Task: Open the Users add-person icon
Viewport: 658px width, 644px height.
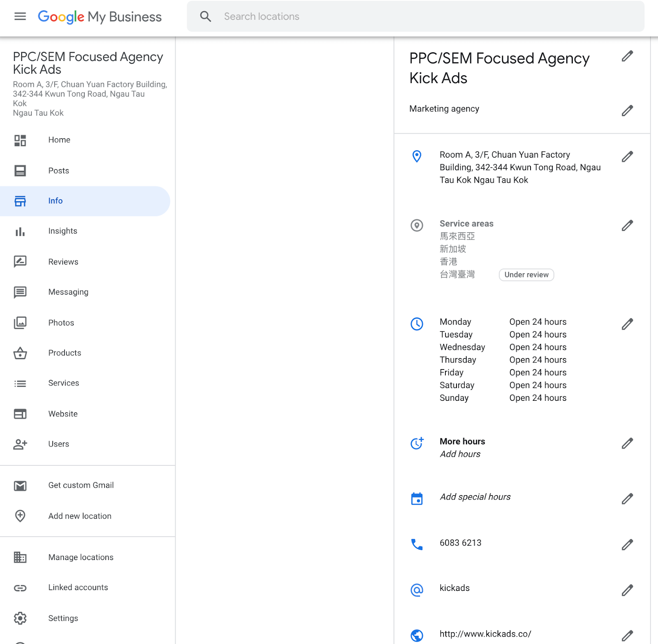Action: pos(20,444)
